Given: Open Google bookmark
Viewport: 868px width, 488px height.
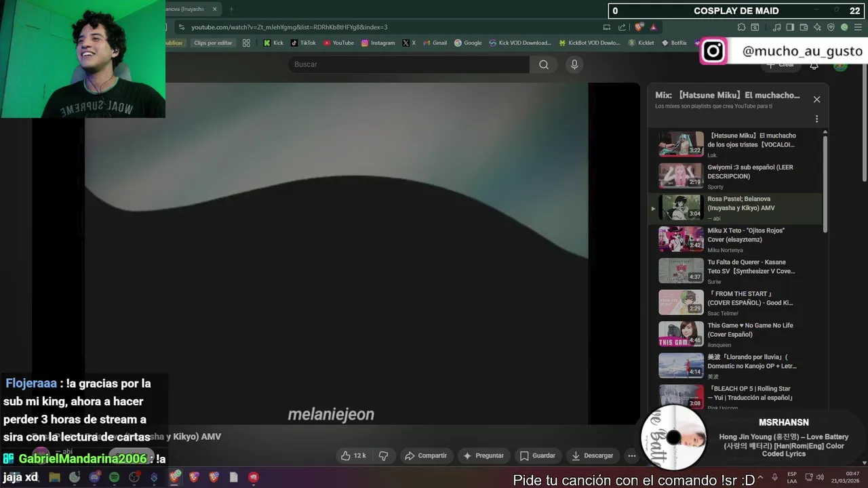Looking at the screenshot, I should (x=468, y=43).
